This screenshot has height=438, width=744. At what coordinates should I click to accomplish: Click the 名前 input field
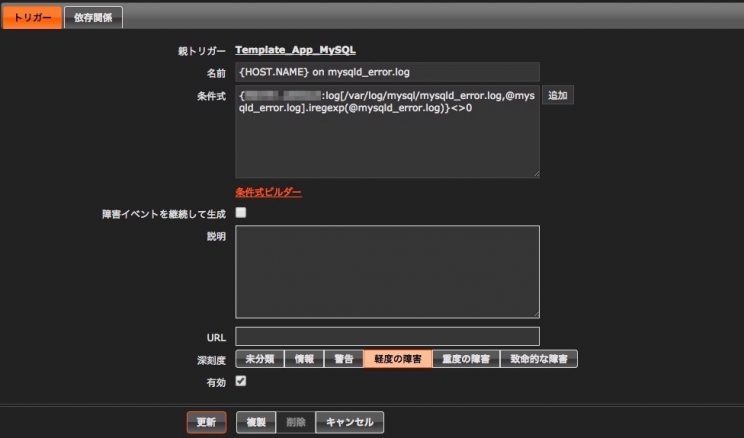pyautogui.click(x=387, y=72)
